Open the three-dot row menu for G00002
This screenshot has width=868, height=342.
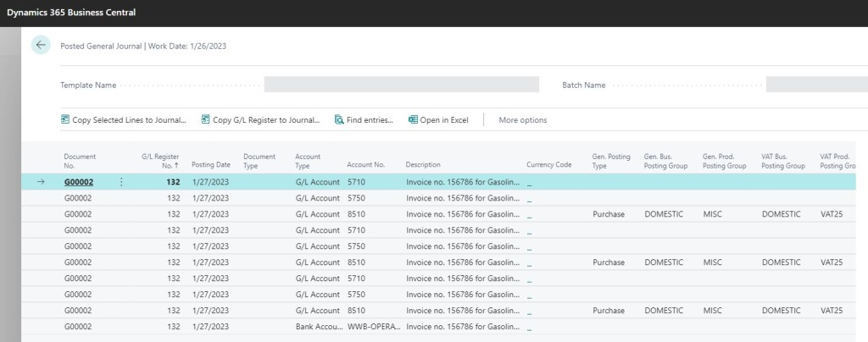point(121,182)
